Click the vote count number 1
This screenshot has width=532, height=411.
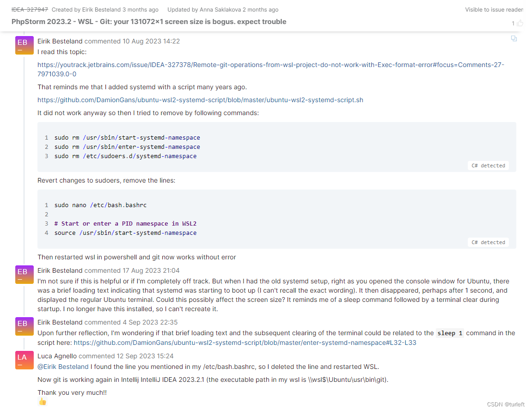tap(513, 24)
